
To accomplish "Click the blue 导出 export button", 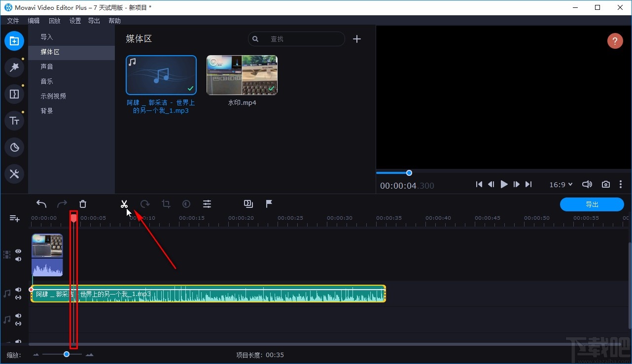I will pos(592,204).
